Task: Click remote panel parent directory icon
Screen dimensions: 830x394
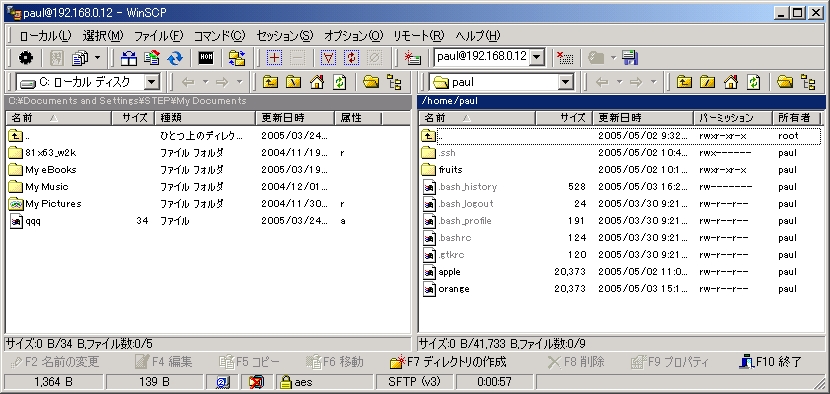Action: click(x=684, y=82)
